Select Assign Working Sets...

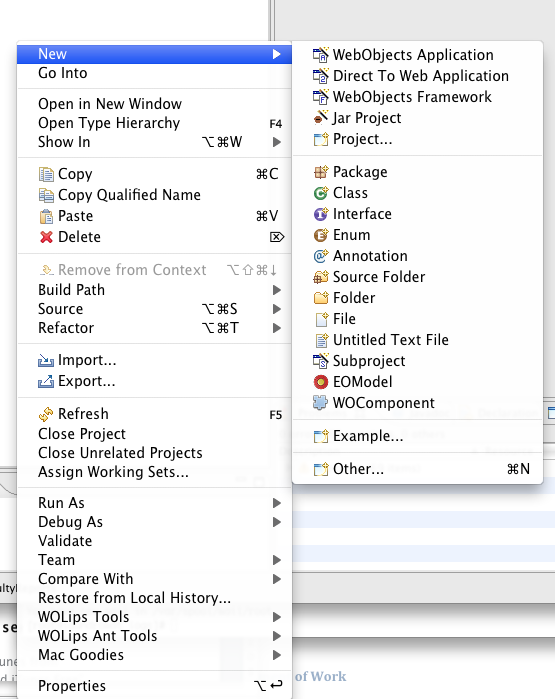tap(154, 472)
